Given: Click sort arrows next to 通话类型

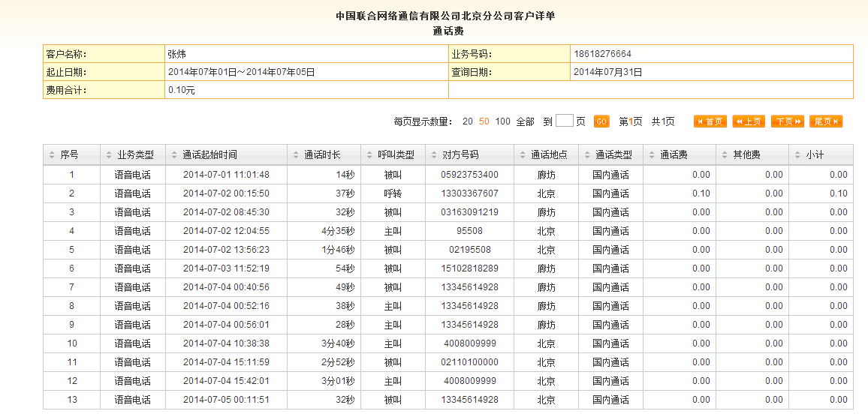Looking at the screenshot, I should [x=586, y=155].
